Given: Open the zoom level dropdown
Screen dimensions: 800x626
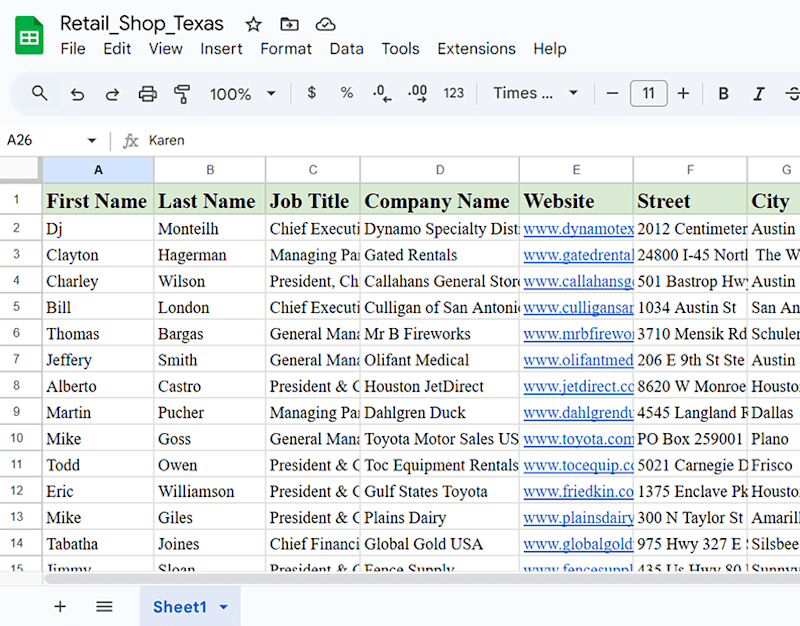Looking at the screenshot, I should point(243,94).
